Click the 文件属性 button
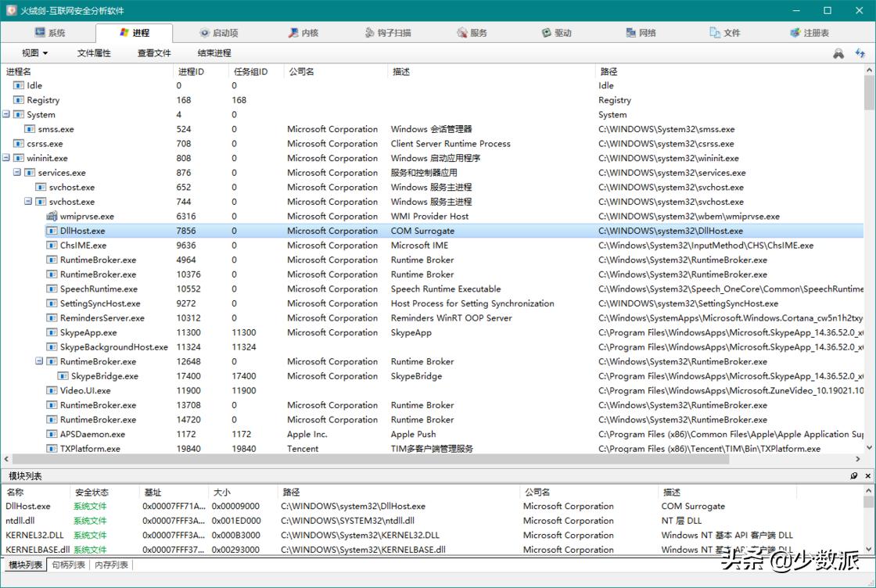This screenshot has height=588, width=876. (94, 53)
